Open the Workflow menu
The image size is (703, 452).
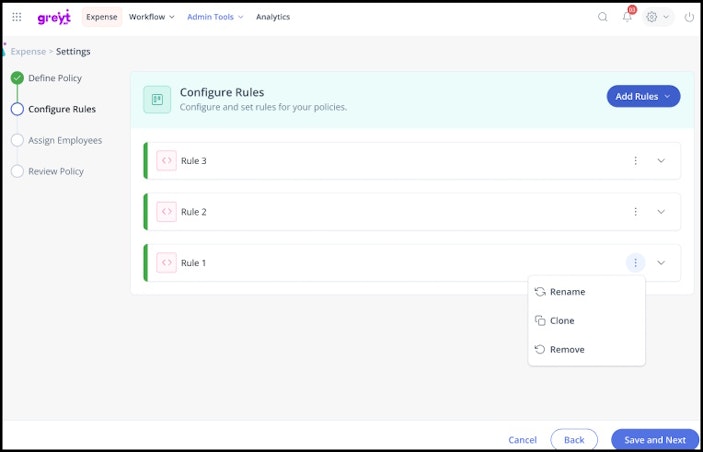[x=152, y=17]
